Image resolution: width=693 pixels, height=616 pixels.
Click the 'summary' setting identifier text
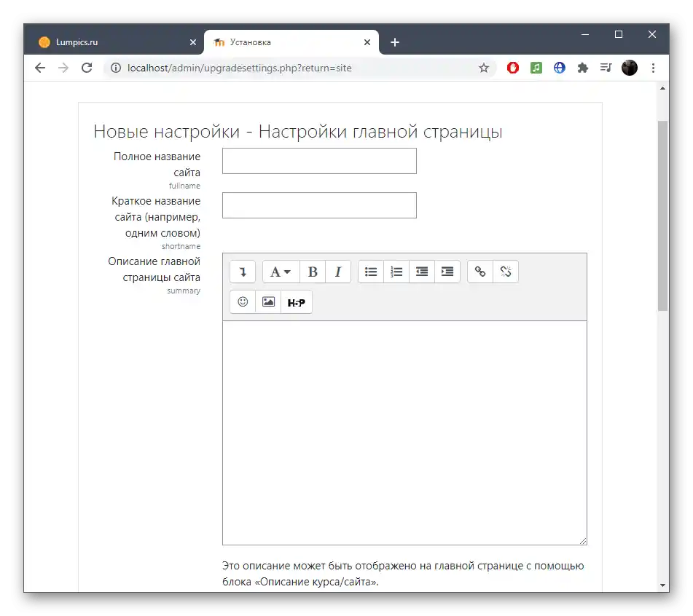click(x=184, y=291)
